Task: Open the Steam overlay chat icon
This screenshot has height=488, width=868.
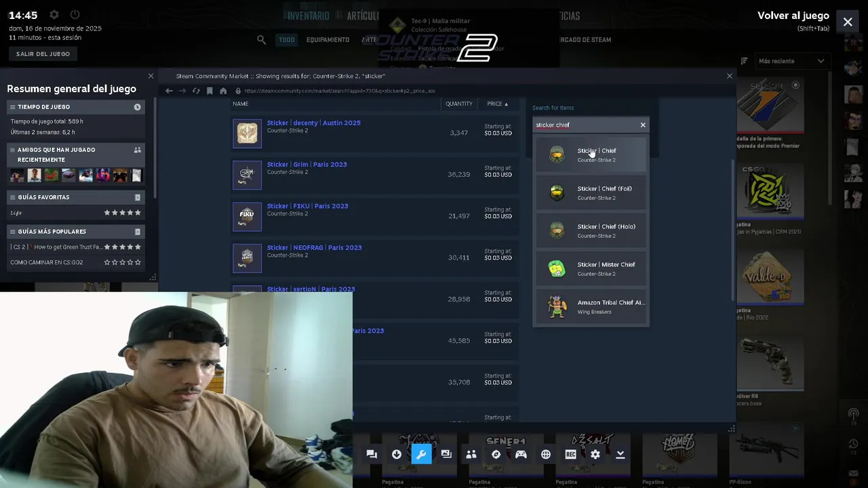Action: [372, 454]
